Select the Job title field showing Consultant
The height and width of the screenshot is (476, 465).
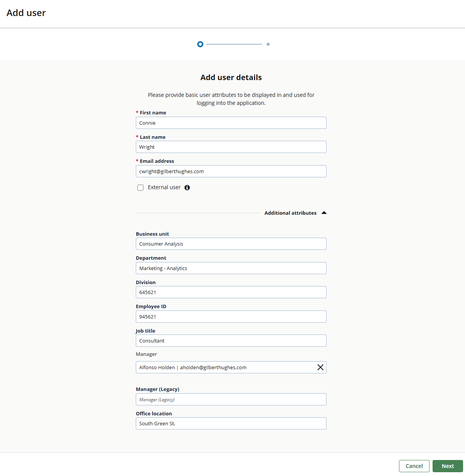pos(231,341)
